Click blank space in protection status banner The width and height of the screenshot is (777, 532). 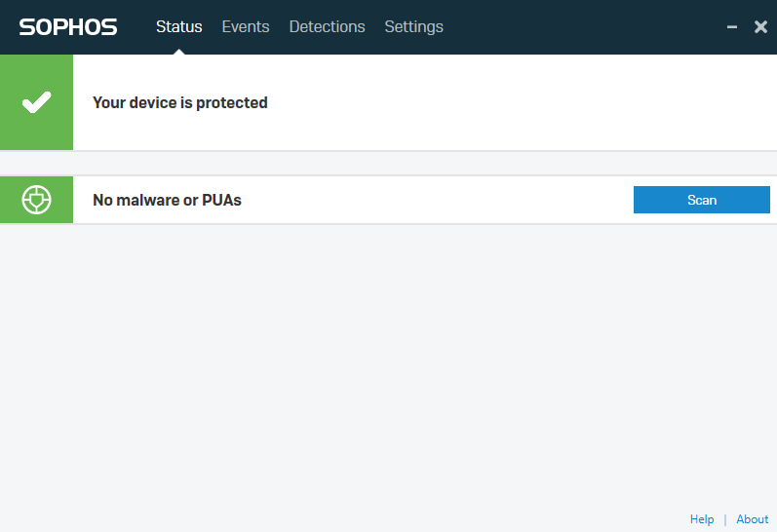(x=517, y=102)
